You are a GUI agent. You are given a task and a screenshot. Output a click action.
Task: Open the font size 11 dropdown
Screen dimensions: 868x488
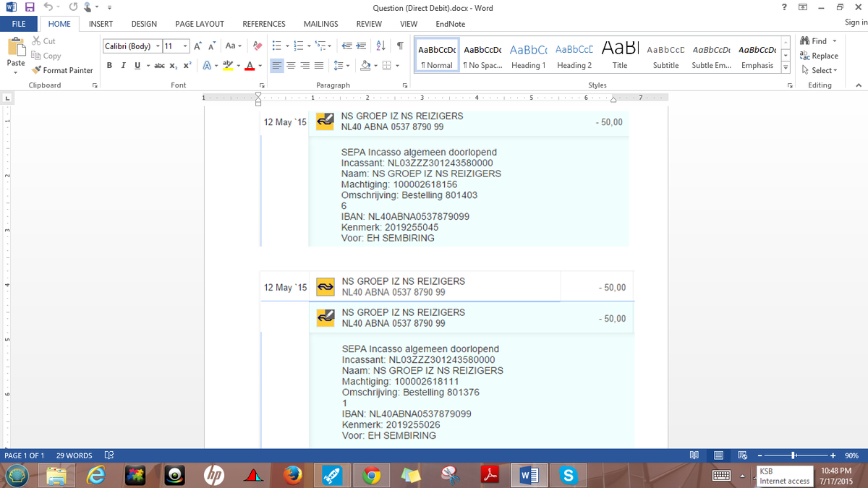(185, 46)
